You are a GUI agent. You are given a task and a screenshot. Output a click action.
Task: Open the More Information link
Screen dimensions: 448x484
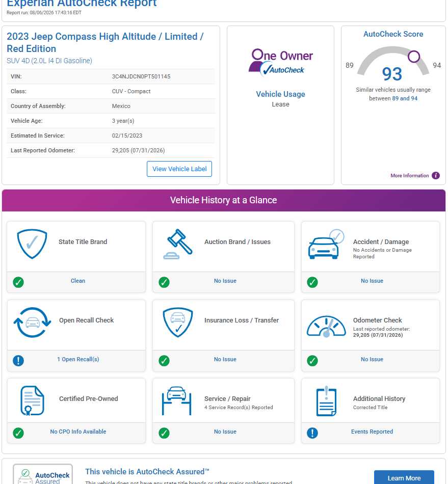coord(409,175)
